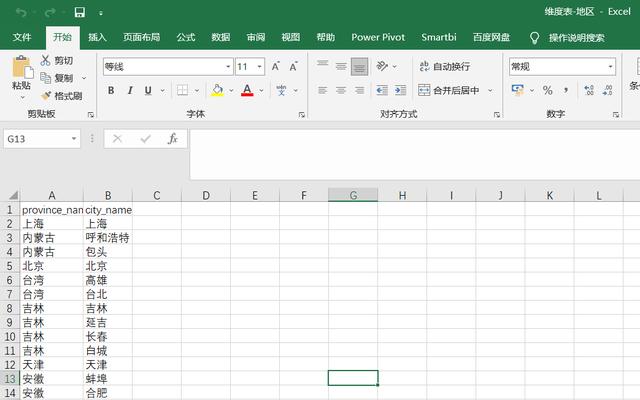The height and width of the screenshot is (400, 640).
Task: Open the accounting number format icon
Action: [x=518, y=90]
